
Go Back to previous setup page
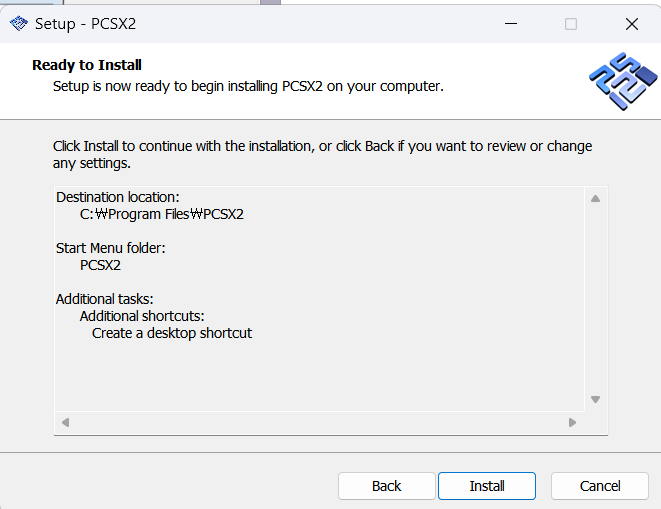coord(387,486)
